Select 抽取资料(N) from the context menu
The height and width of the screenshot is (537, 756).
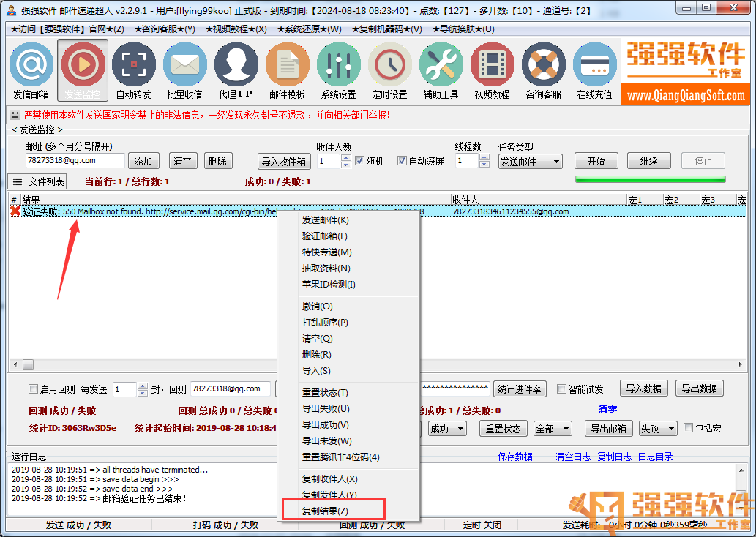pos(348,268)
